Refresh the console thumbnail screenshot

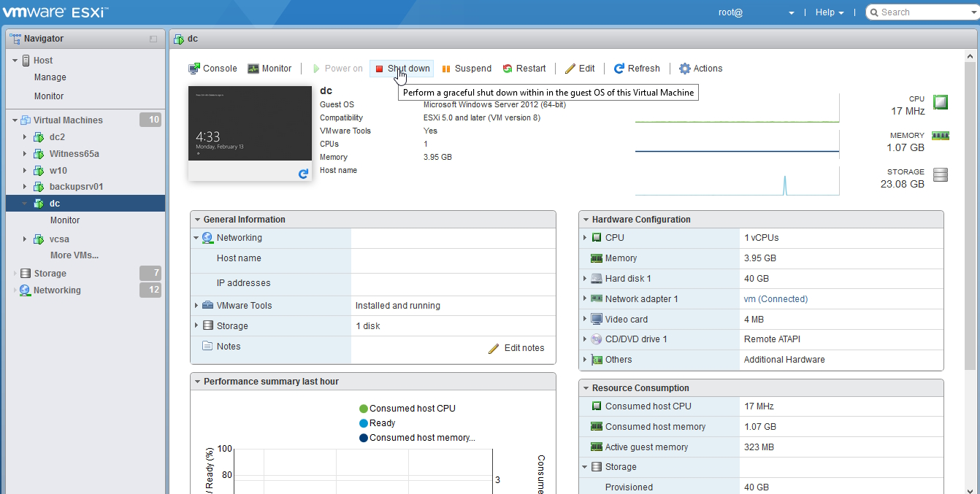tap(303, 174)
